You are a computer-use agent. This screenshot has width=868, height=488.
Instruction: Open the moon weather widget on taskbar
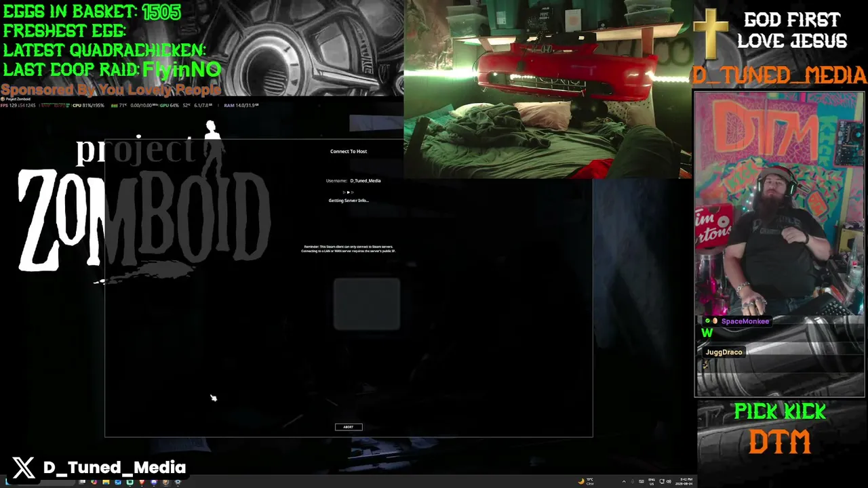coord(586,482)
